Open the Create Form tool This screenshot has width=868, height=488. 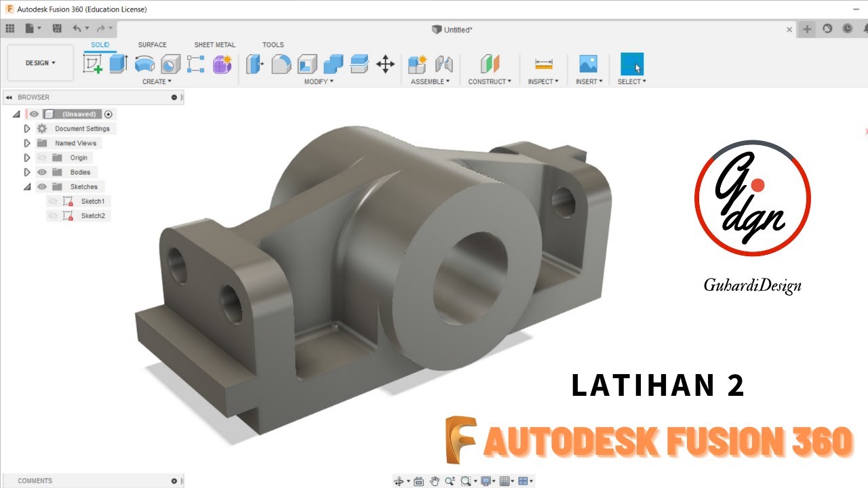coord(222,64)
